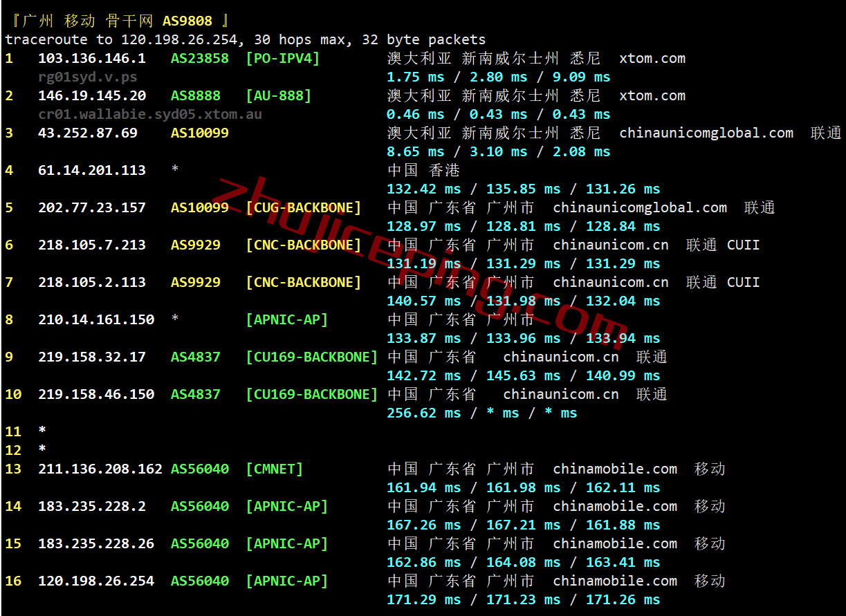
Task: Click hop 10 IP 219.158.46.150
Action: pyautogui.click(x=96, y=395)
